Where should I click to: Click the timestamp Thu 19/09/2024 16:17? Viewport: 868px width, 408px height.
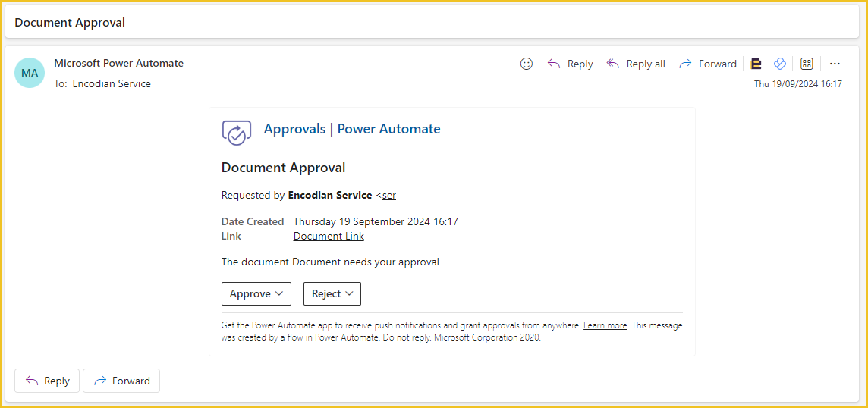coord(797,84)
